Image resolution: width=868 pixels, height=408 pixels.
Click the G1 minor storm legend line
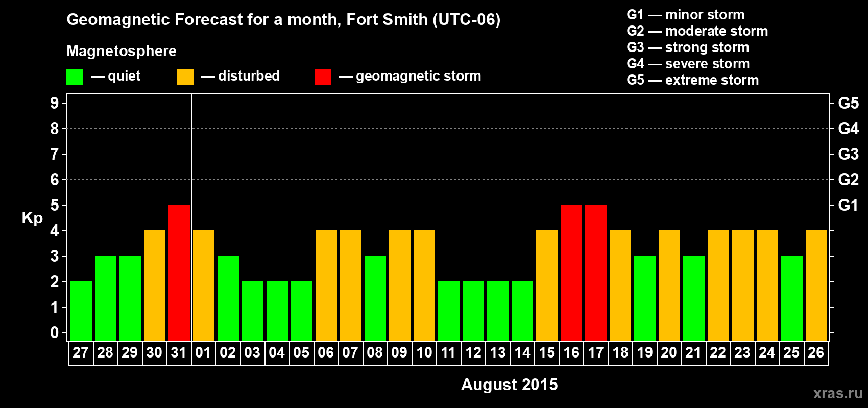pyautogui.click(x=686, y=15)
